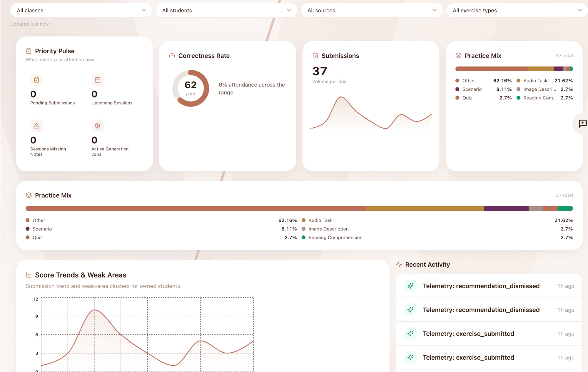Click the Scenario purple segment in wide Practice Mix bar
588x372 pixels.
pos(506,208)
